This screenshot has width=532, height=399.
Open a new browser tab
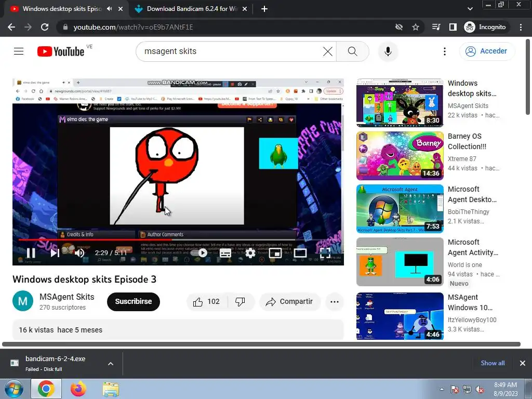click(264, 9)
